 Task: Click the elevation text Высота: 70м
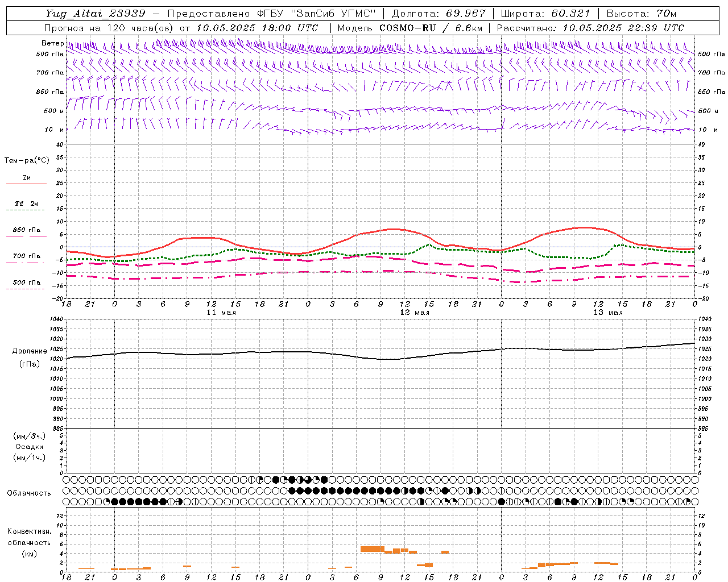pyautogui.click(x=642, y=14)
